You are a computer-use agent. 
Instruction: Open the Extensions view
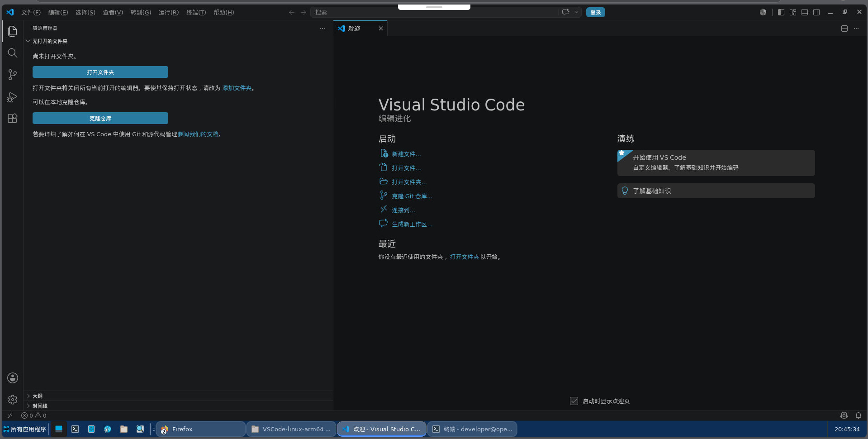pos(12,119)
